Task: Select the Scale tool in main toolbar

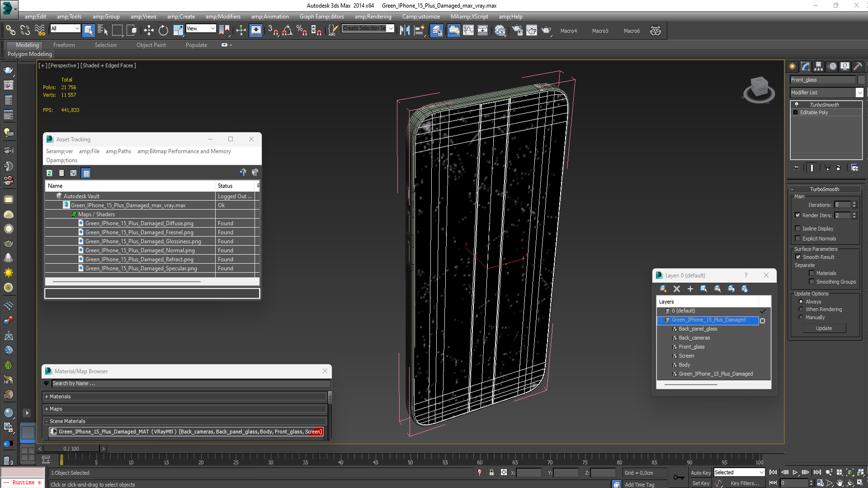Action: pyautogui.click(x=178, y=30)
